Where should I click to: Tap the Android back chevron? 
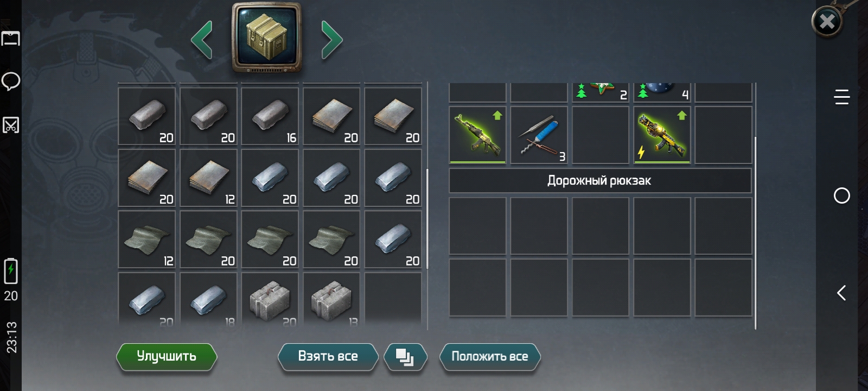841,293
